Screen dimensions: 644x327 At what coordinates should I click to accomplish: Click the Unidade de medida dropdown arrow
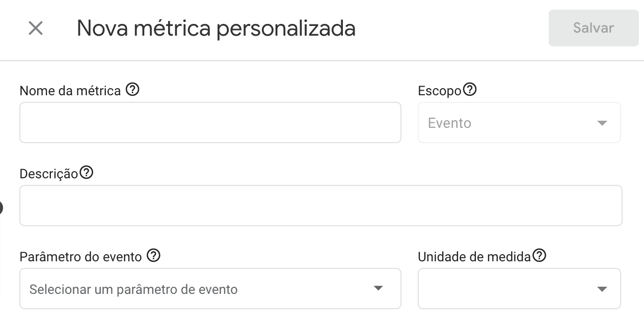(603, 288)
